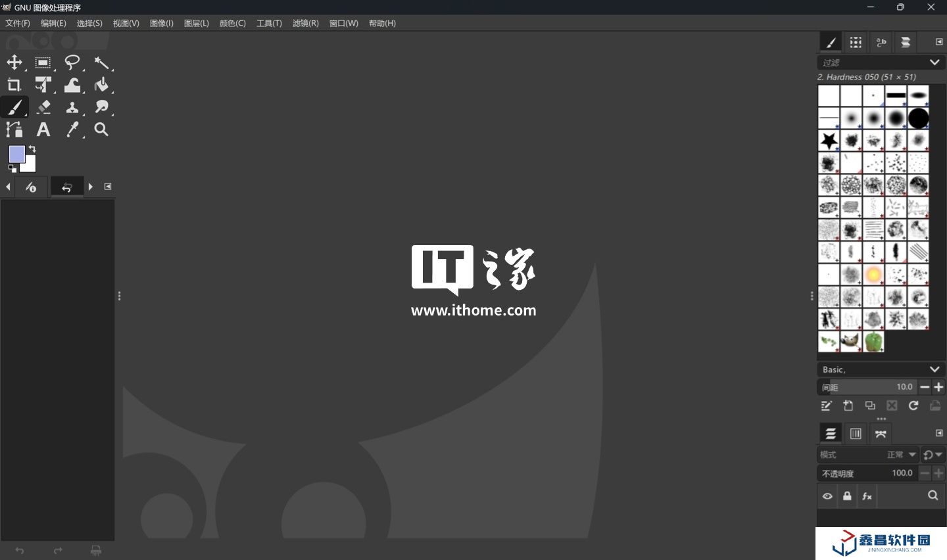Open the layer mode (模式) dropdown

[912, 455]
